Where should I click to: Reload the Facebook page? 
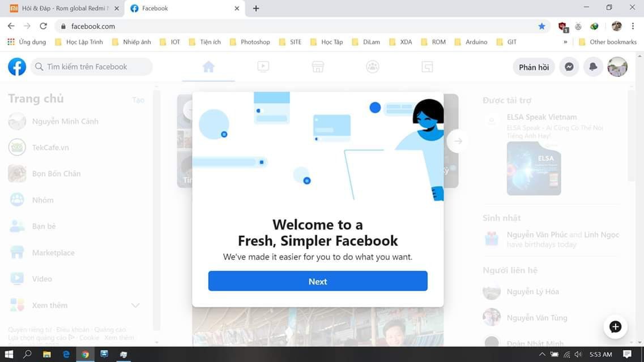(43, 26)
